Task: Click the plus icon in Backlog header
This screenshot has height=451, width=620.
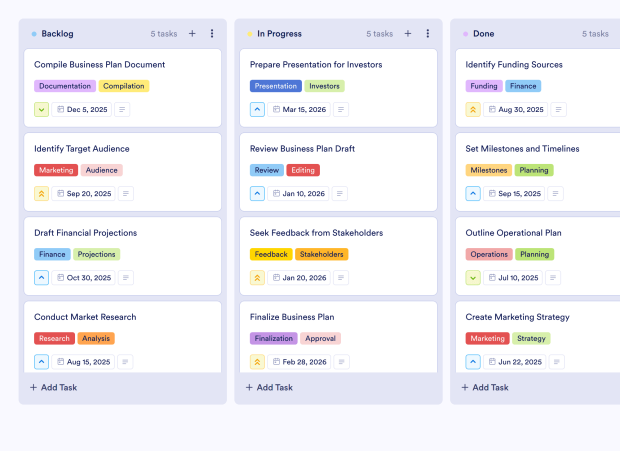Action: point(192,33)
